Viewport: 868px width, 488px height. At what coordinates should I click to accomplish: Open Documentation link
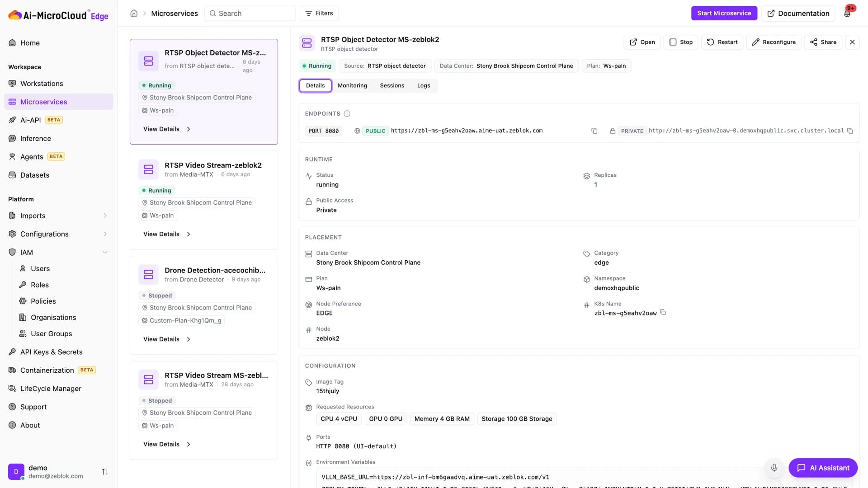798,13
